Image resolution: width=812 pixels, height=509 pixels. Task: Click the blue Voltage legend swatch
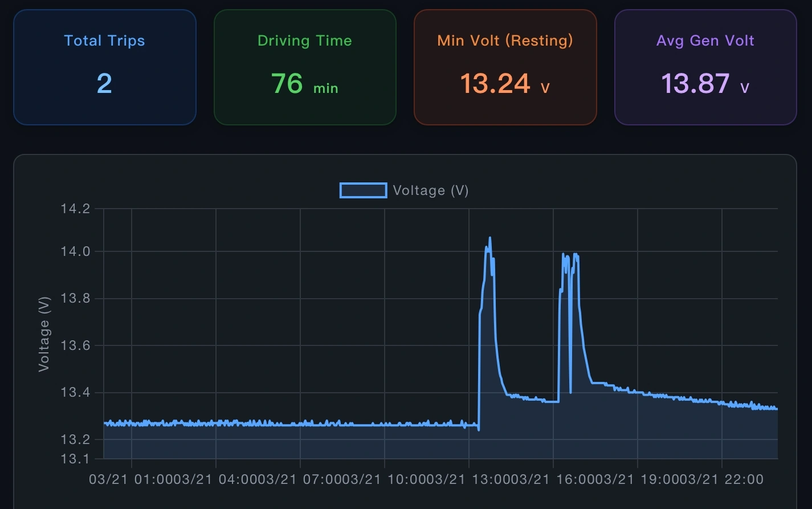point(364,190)
